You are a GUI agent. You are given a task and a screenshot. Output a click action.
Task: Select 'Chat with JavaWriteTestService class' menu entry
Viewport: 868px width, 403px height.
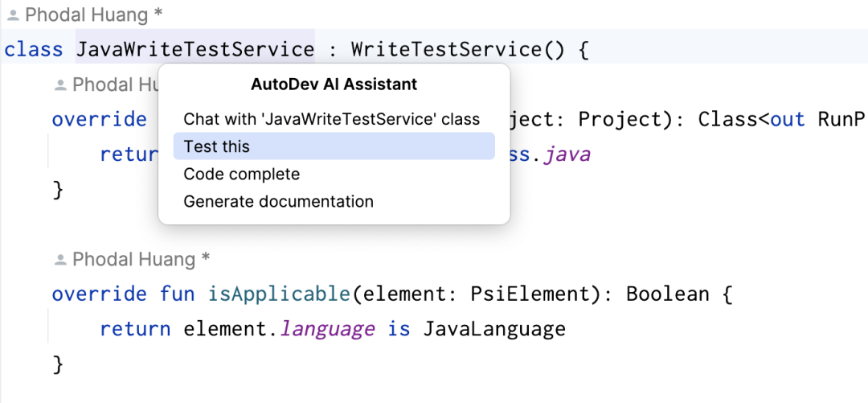pyautogui.click(x=332, y=119)
